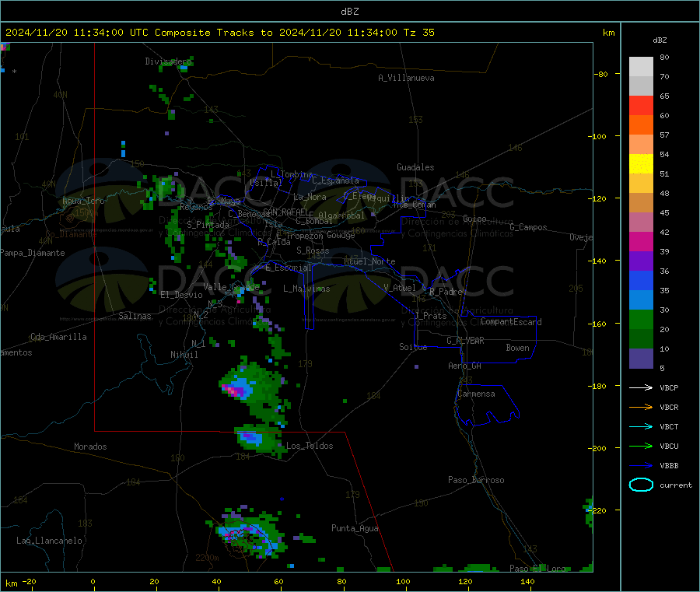Click the magenta storm core near Nihuil
The image size is (700, 592).
click(x=233, y=391)
